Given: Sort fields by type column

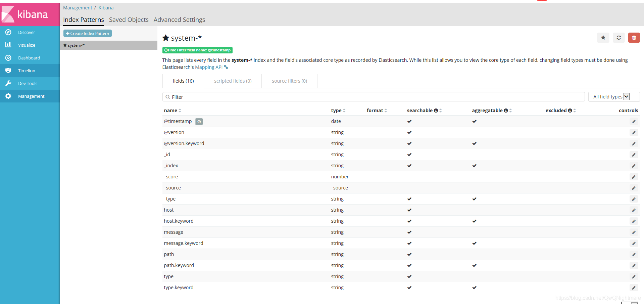Looking at the screenshot, I should point(338,111).
